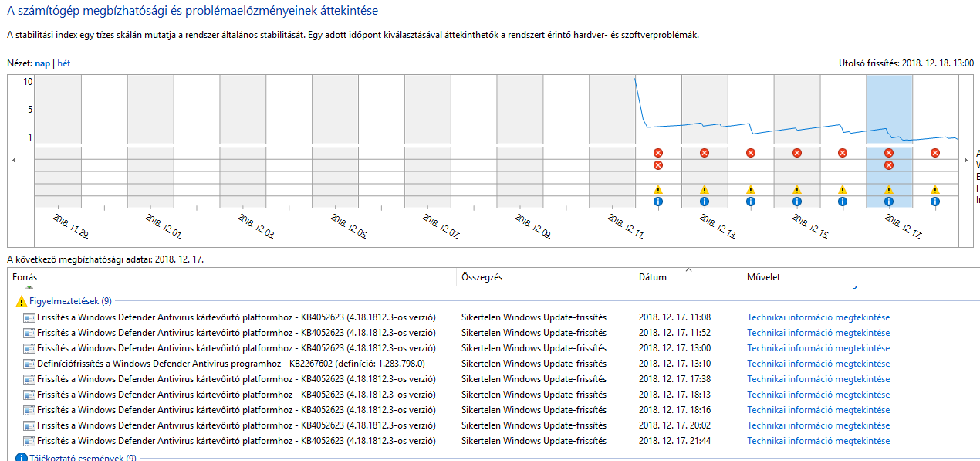980x461 pixels.
Task: Sort the list by the Dátum column
Action: (653, 277)
